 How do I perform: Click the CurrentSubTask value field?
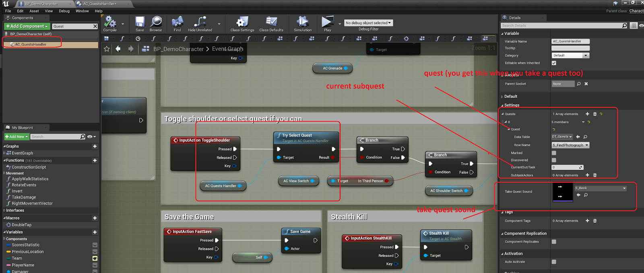pyautogui.click(x=567, y=167)
